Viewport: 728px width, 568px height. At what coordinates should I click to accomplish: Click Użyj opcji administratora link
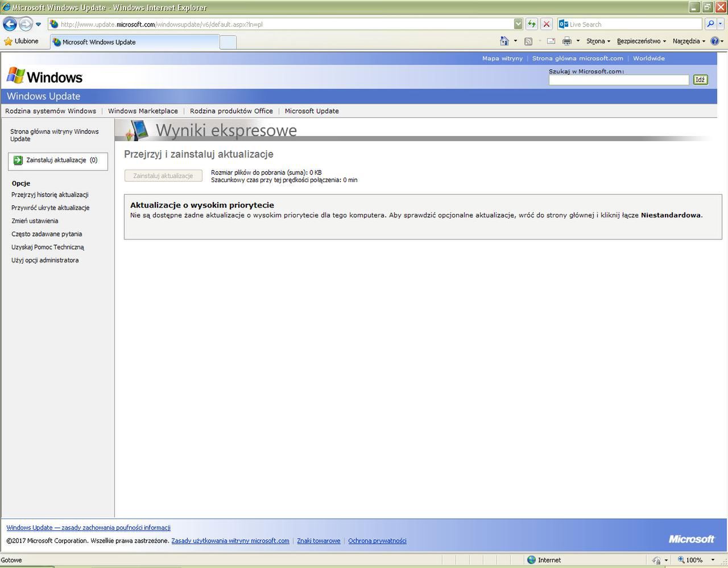(x=45, y=260)
